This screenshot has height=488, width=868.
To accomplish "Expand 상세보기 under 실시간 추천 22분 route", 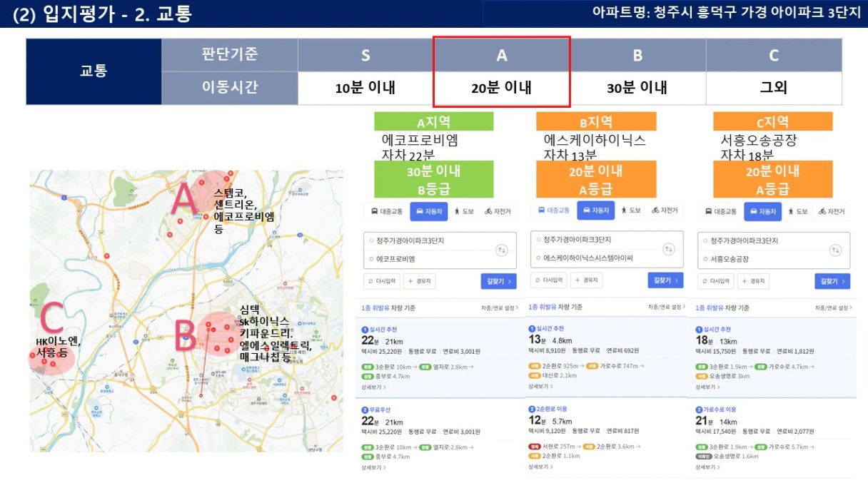I will pyautogui.click(x=373, y=387).
